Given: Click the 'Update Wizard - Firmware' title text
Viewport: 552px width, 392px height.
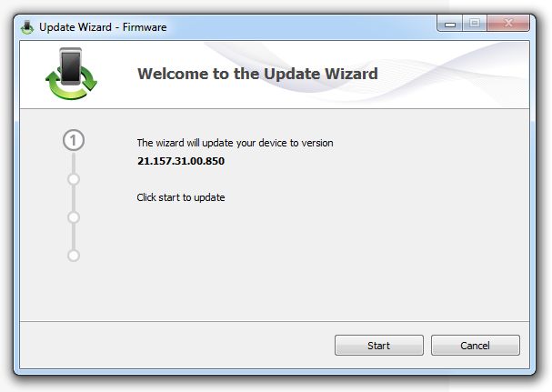Looking at the screenshot, I should [103, 27].
